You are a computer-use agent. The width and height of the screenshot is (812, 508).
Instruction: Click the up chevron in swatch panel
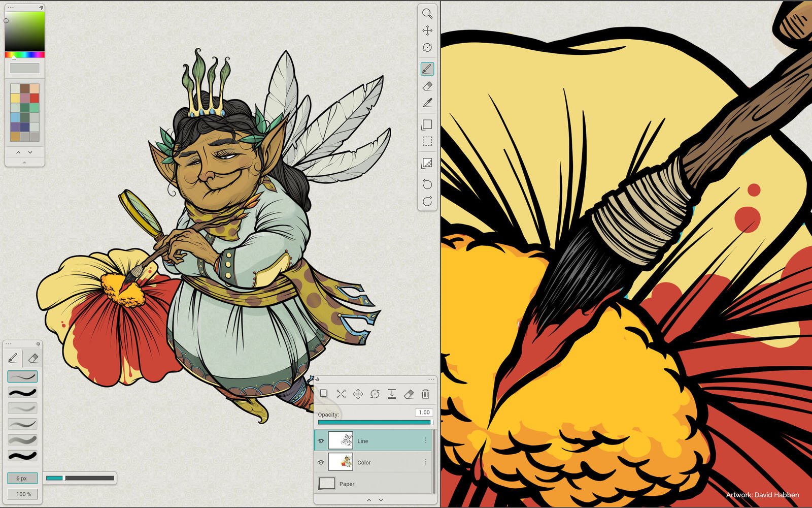pos(18,152)
